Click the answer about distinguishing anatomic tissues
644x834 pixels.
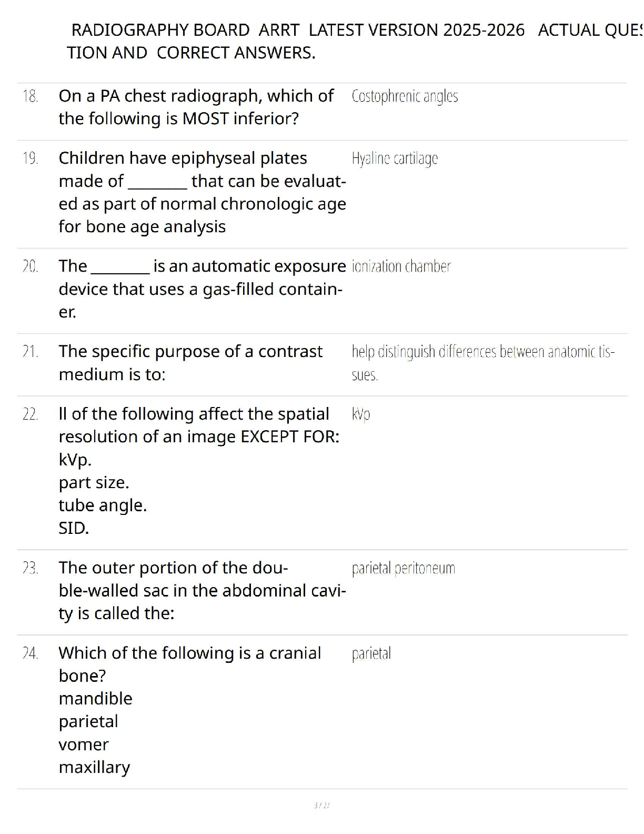tap(483, 363)
